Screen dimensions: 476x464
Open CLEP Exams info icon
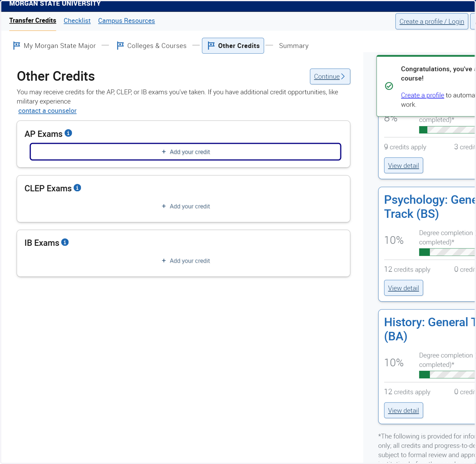coord(77,188)
